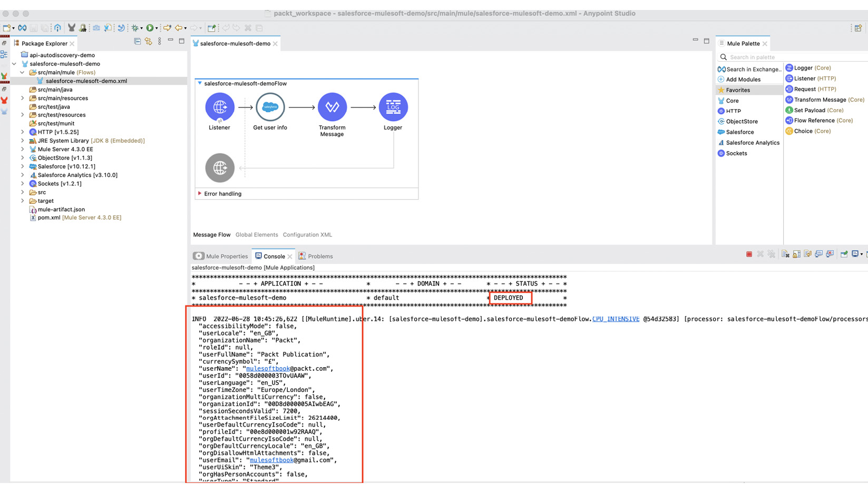Open the Mule Properties tab
868x493 pixels.
click(x=220, y=257)
